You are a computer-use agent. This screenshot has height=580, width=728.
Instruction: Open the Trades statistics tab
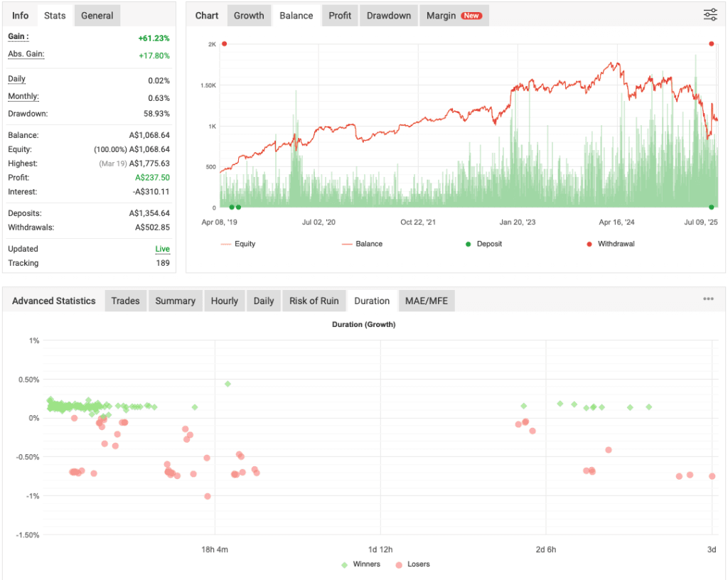125,301
